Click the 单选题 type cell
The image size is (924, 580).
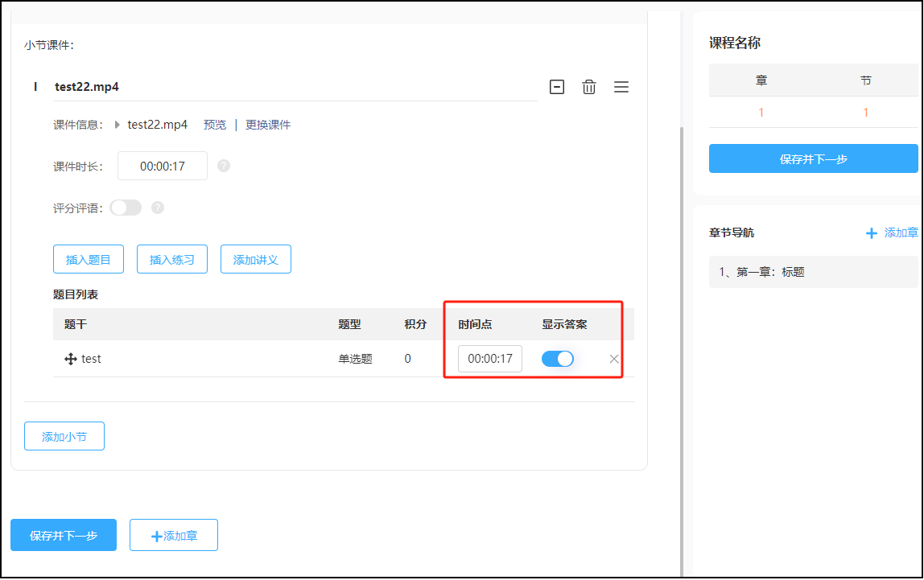pos(355,360)
